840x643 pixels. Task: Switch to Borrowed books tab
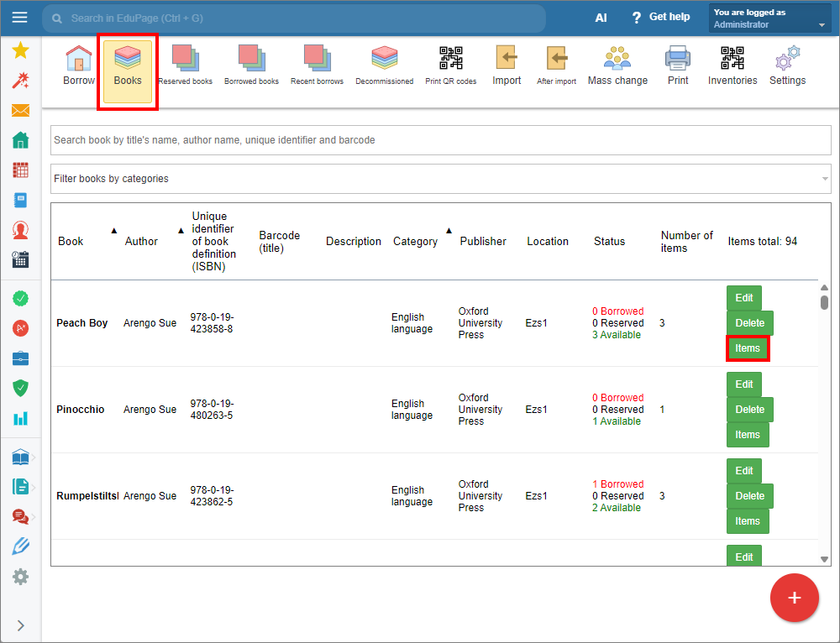click(x=251, y=65)
